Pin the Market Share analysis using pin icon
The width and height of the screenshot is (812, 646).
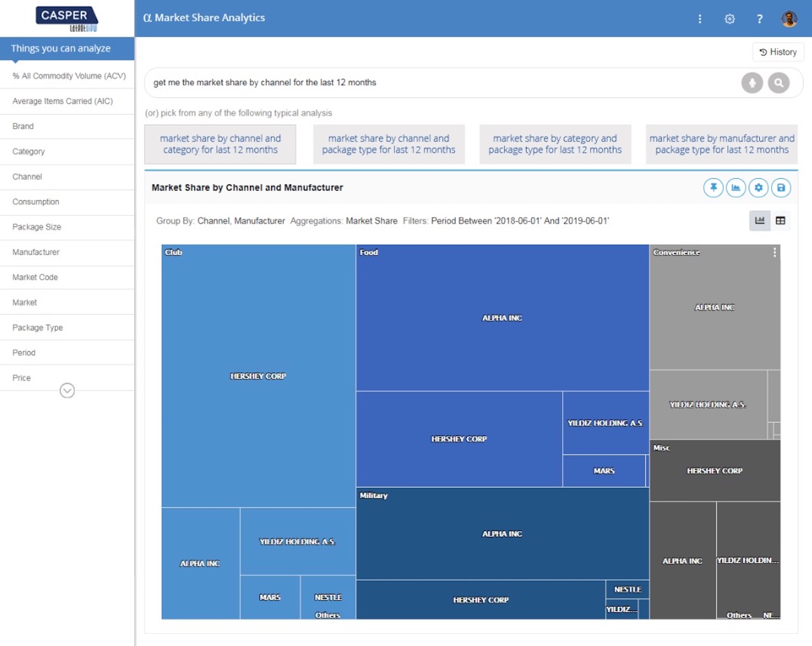pos(713,188)
